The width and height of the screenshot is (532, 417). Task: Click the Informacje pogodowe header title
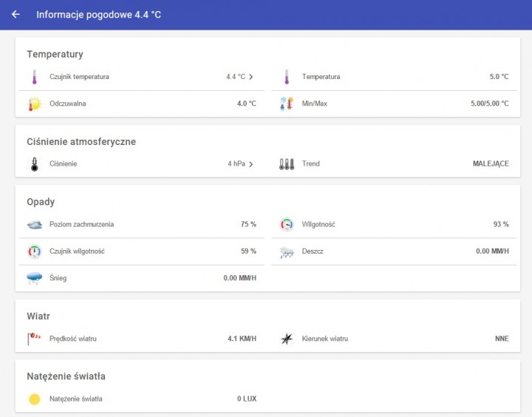click(x=99, y=15)
